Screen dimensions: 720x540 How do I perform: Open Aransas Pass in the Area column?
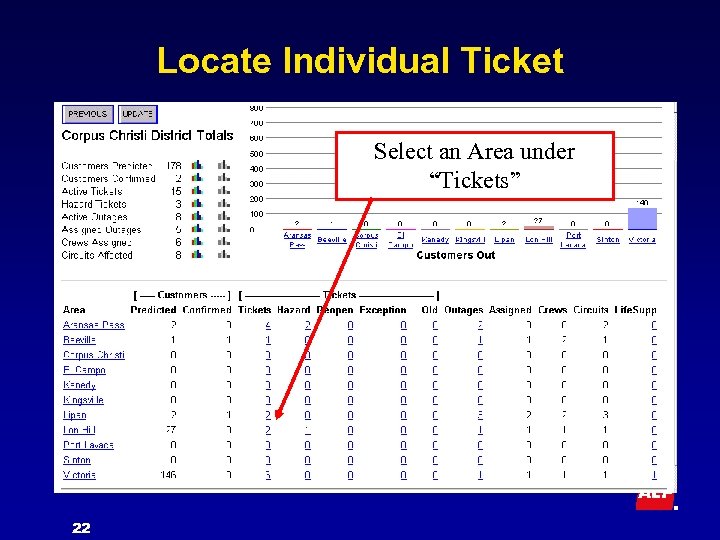click(94, 325)
